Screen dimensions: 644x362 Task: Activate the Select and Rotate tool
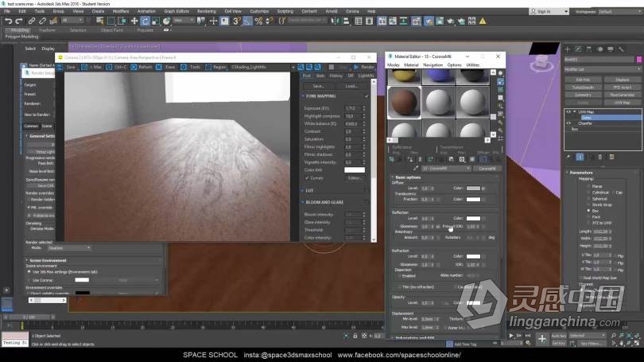click(145, 21)
